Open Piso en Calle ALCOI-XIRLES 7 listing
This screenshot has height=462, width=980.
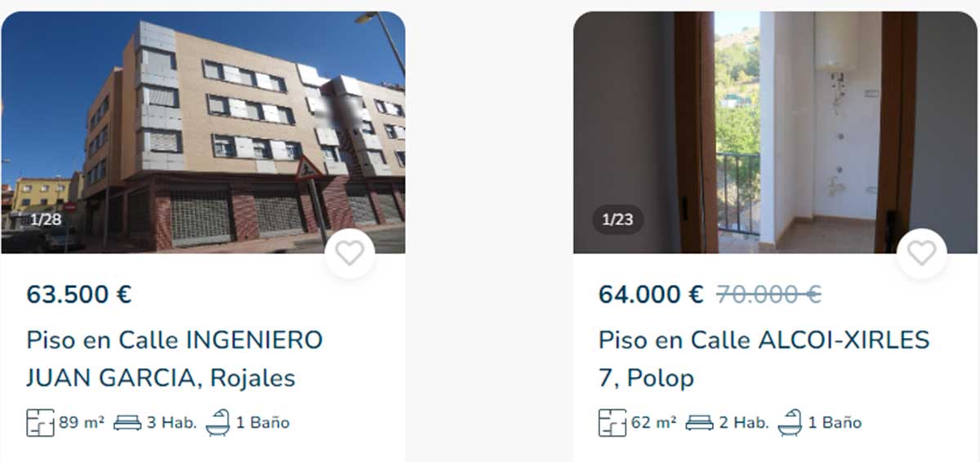coord(764,358)
